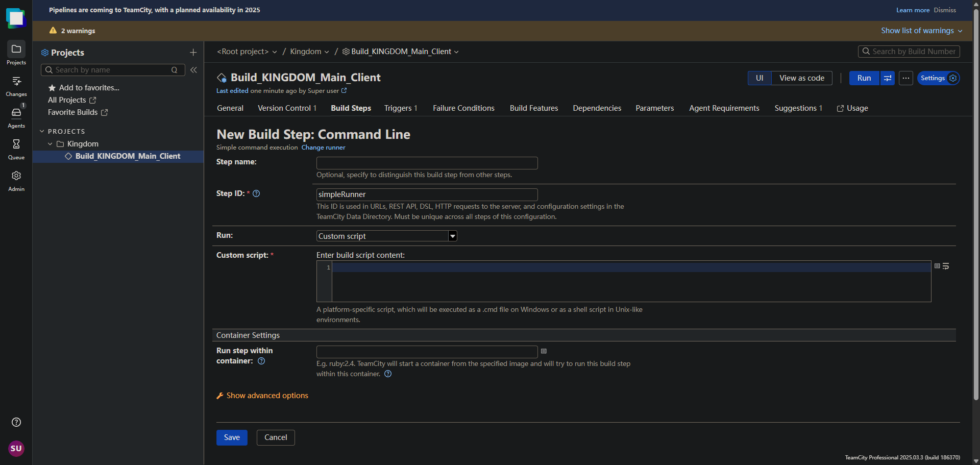
Task: Dismiss the Pipelines announcement banner
Action: [x=945, y=10]
